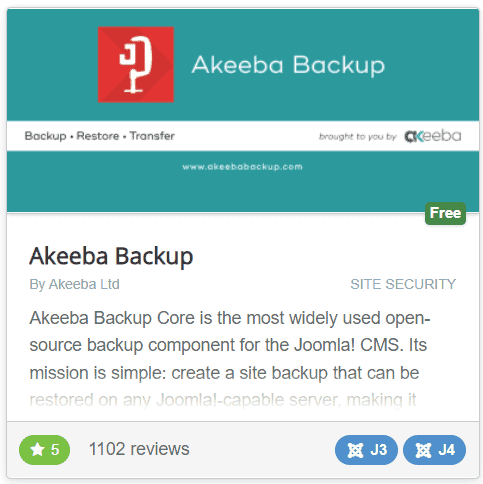This screenshot has width=483, height=484.
Task: Click the red Akeeba Backup clamp logo
Action: [136, 64]
